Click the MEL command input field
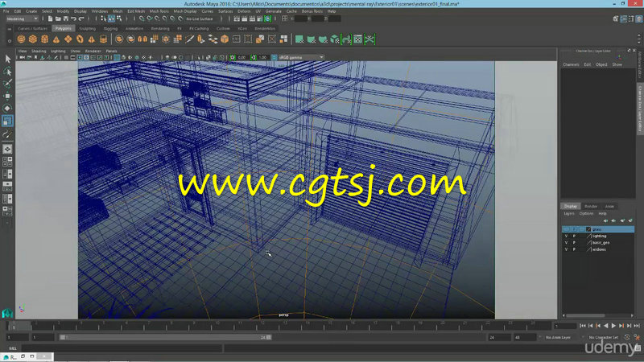The width and height of the screenshot is (644, 362). [x=122, y=348]
